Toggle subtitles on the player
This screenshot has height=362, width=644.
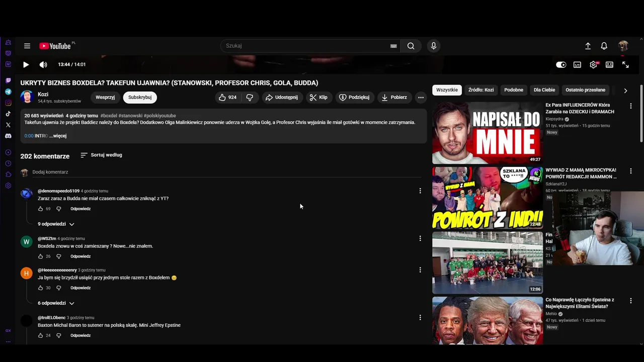pos(577,64)
